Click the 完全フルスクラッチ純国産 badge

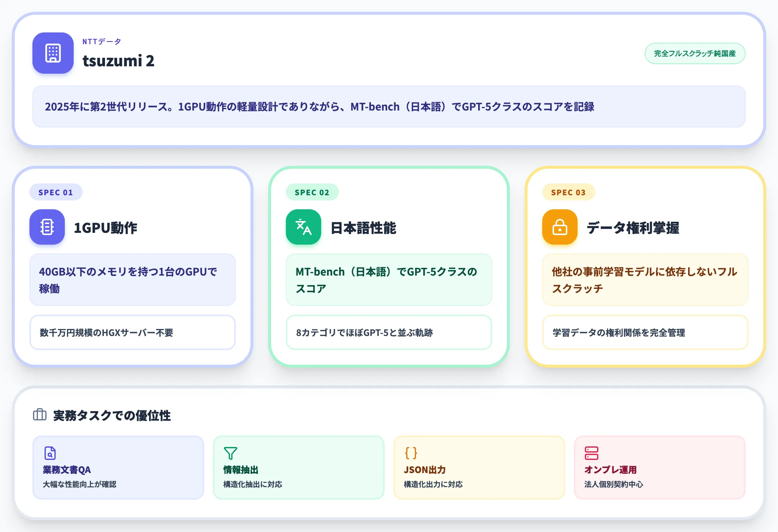[695, 53]
